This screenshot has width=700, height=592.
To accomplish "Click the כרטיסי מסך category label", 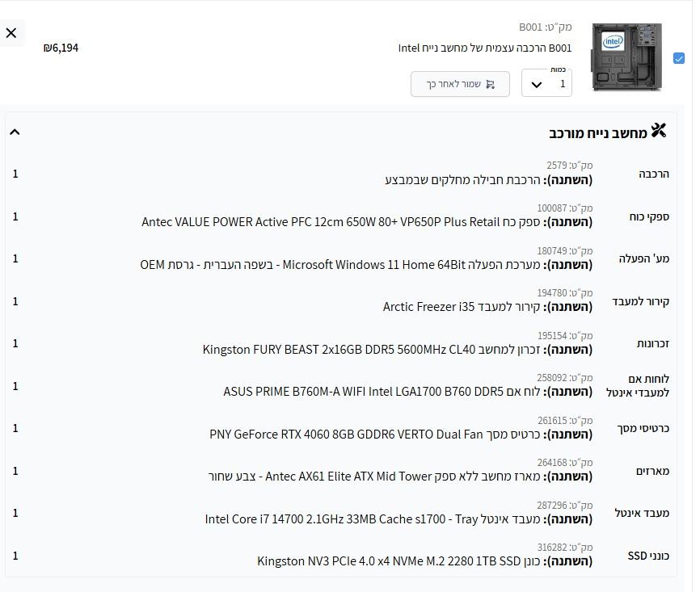I will point(643,428).
